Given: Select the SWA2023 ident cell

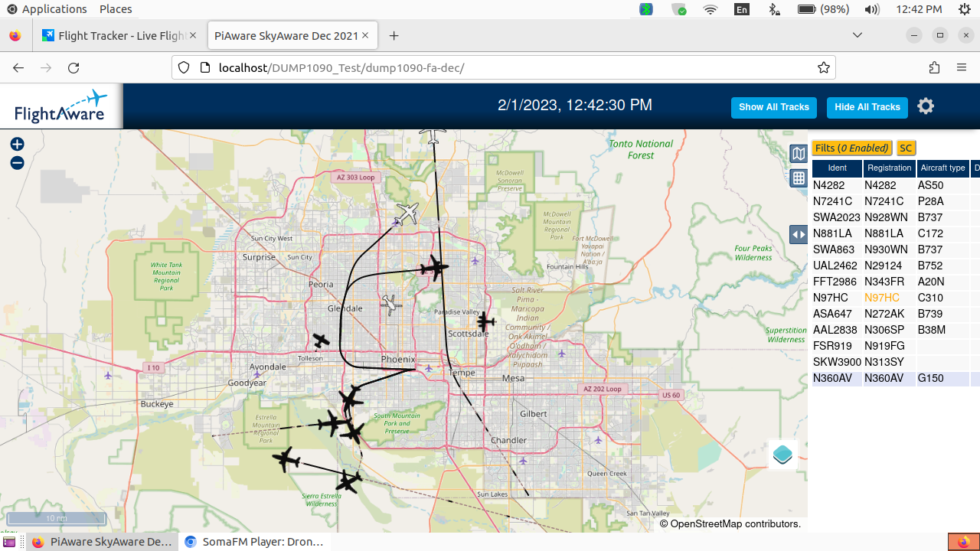Looking at the screenshot, I should tap(837, 217).
